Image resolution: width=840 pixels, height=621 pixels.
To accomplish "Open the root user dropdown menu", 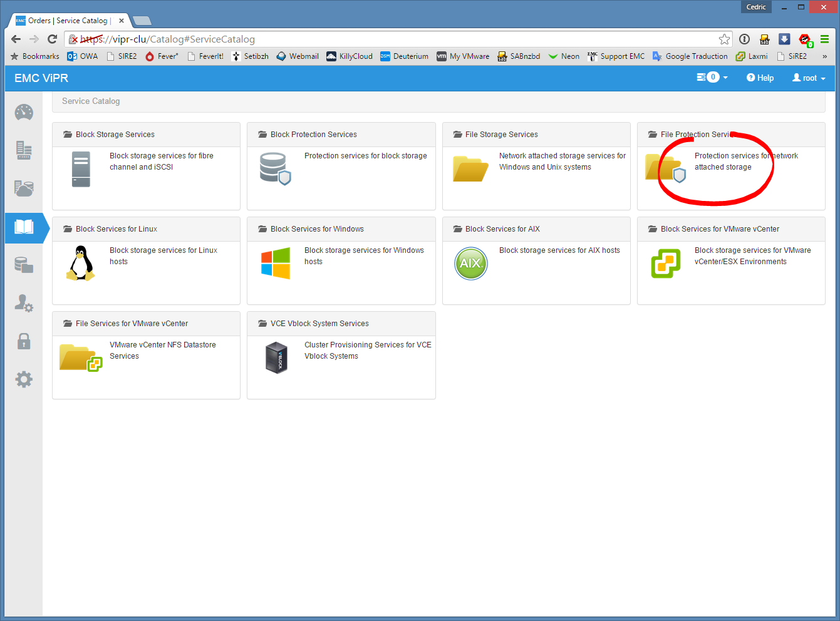I will click(x=809, y=78).
